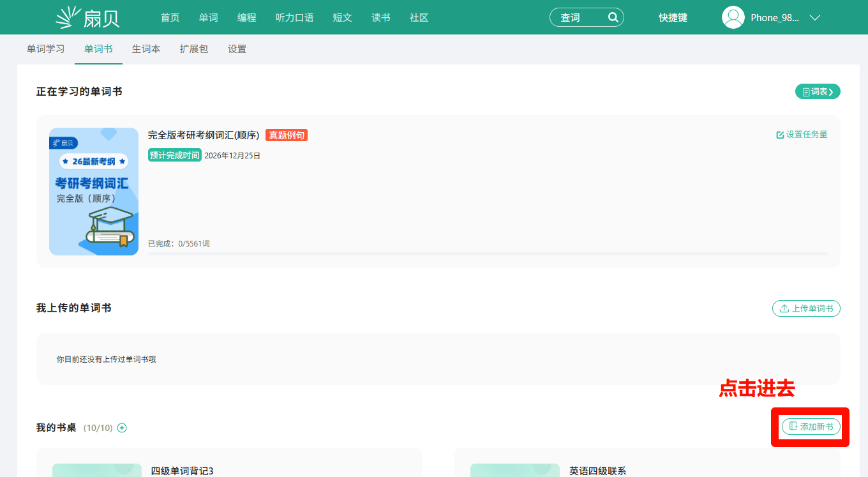Open book 英语四级联系

[x=597, y=471]
